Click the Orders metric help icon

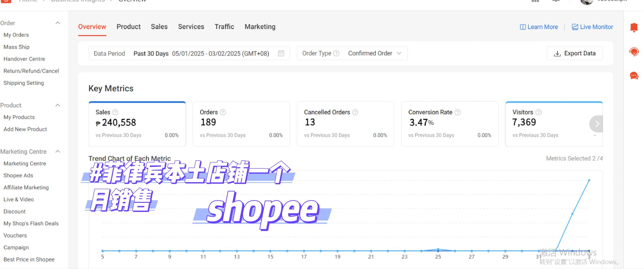tap(223, 112)
